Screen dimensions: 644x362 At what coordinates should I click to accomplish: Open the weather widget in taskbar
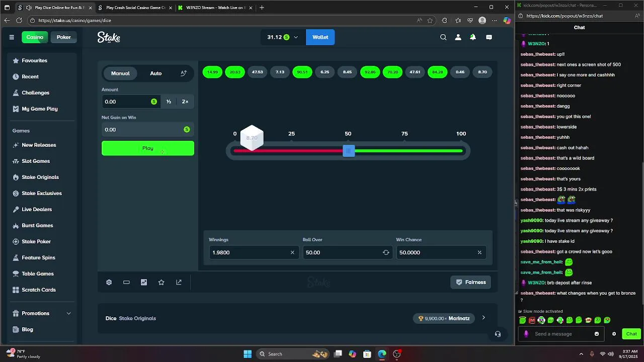[24, 354]
